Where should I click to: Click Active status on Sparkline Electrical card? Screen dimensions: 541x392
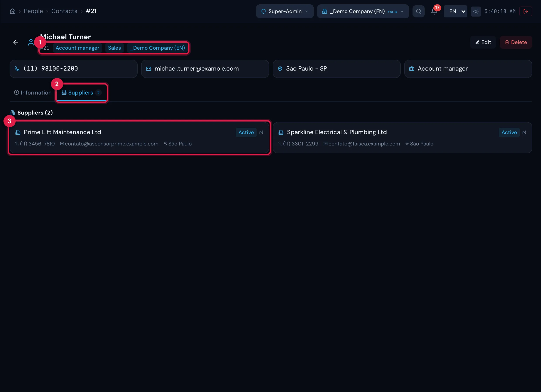(x=509, y=132)
